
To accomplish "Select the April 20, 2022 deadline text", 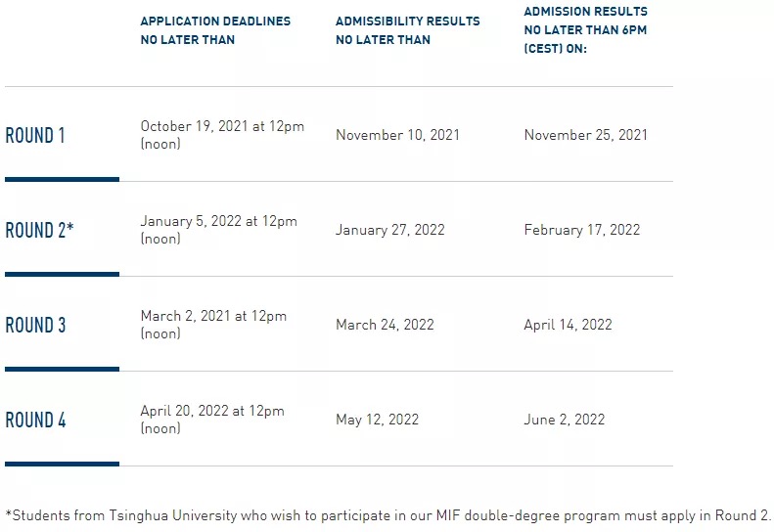I will pos(212,419).
